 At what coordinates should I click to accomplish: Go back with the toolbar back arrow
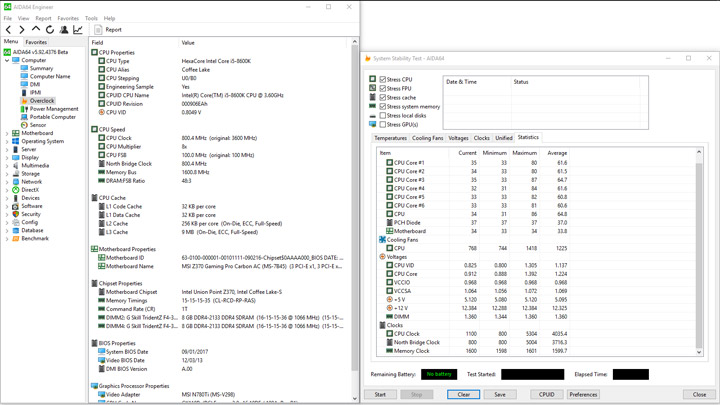coord(9,30)
